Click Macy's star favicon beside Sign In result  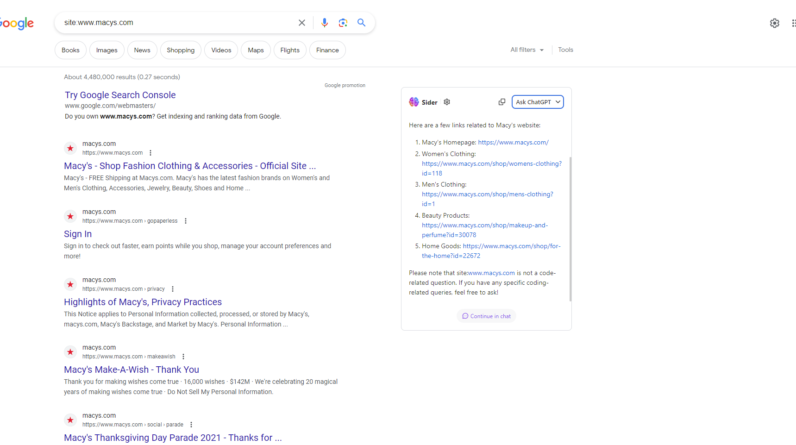[x=70, y=216]
